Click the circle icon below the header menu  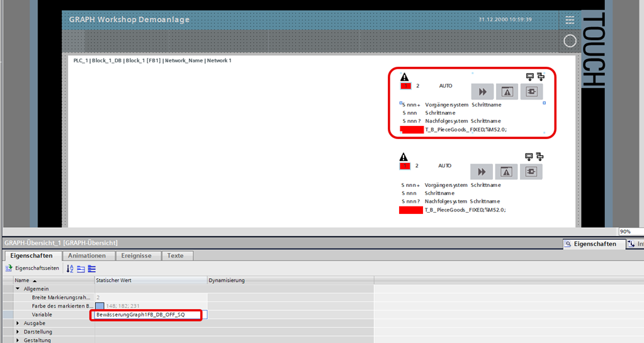click(570, 41)
